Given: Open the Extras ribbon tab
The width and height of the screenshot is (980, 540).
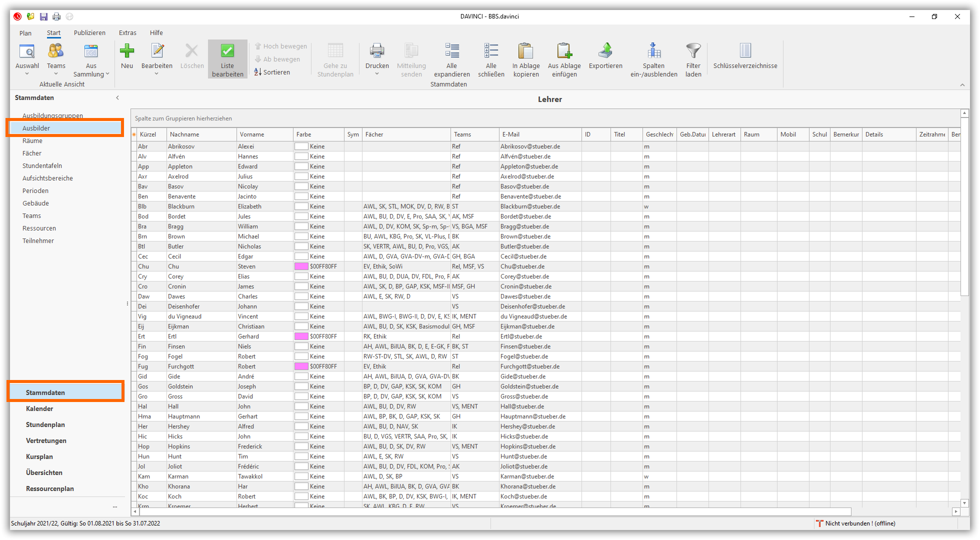Looking at the screenshot, I should click(127, 33).
